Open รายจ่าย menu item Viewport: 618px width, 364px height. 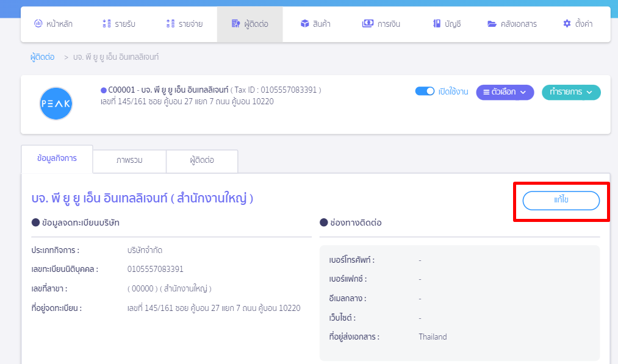tap(184, 24)
